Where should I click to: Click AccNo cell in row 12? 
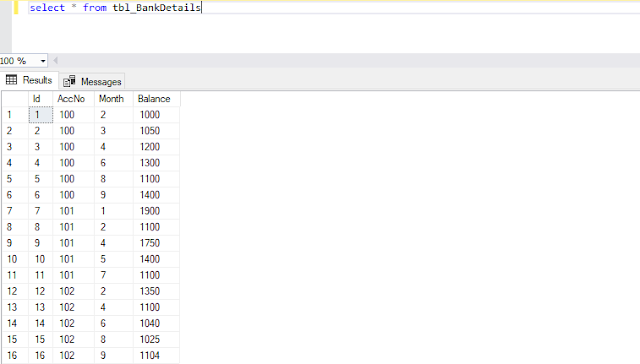click(73, 291)
